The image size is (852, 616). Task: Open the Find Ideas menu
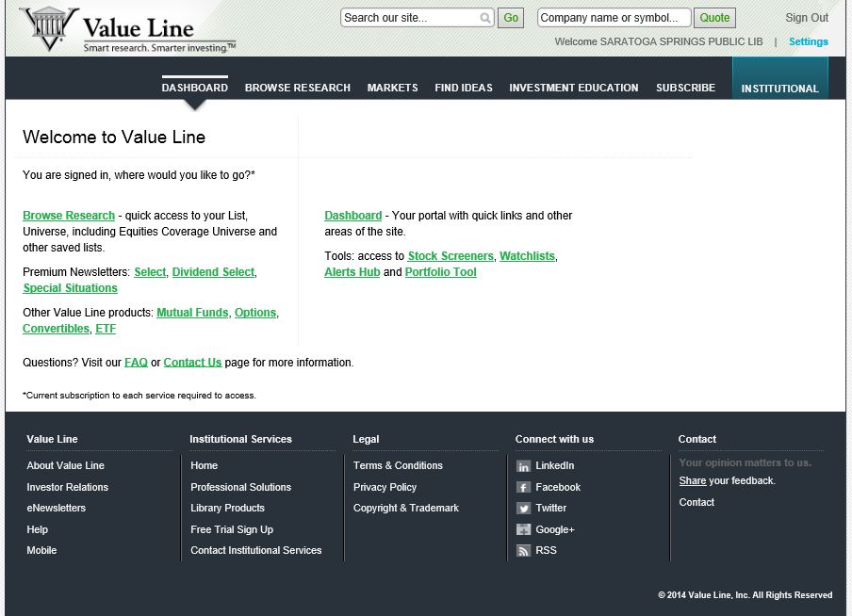coord(464,88)
